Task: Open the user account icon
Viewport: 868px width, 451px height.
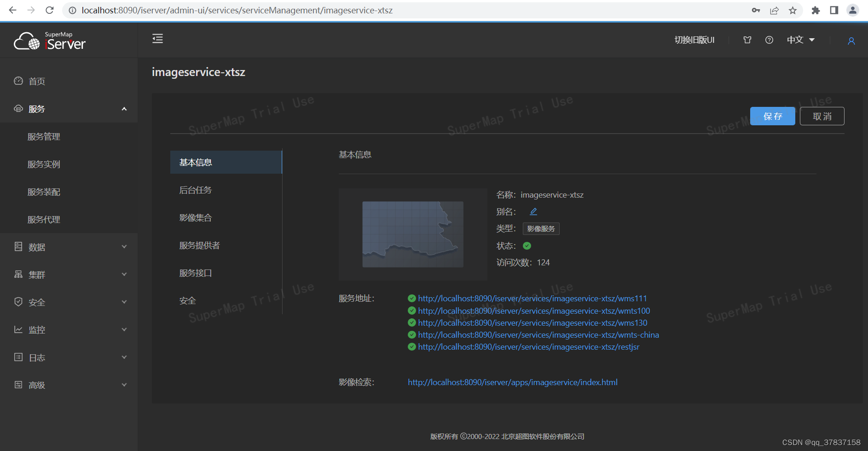Action: pyautogui.click(x=851, y=41)
